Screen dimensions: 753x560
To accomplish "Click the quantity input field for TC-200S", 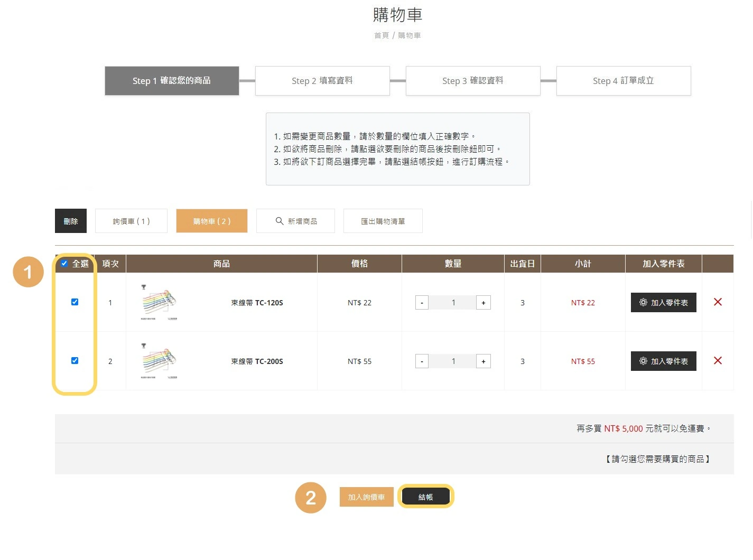I will coord(453,361).
